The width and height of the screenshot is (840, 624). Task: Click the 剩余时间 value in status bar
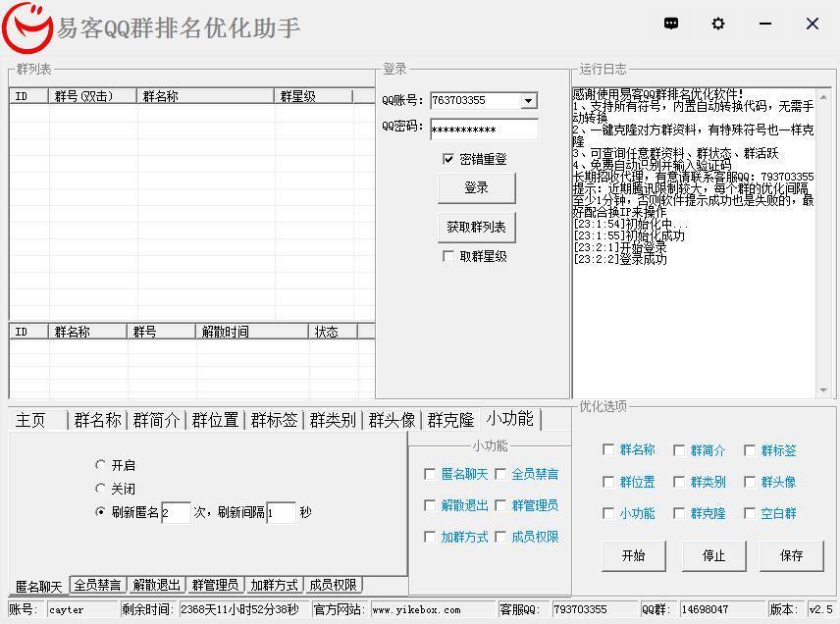(x=244, y=609)
